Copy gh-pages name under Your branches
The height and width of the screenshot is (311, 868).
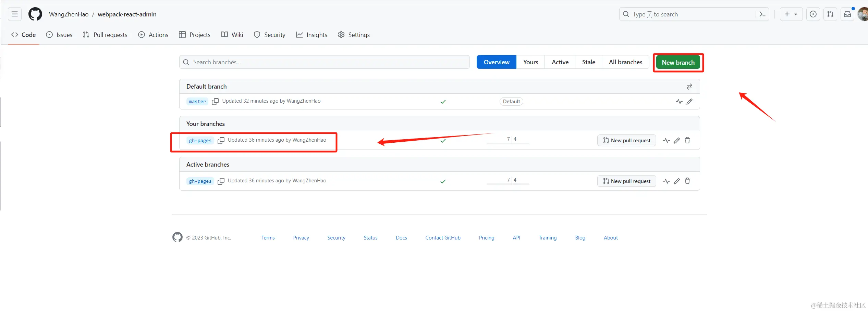pyautogui.click(x=221, y=141)
